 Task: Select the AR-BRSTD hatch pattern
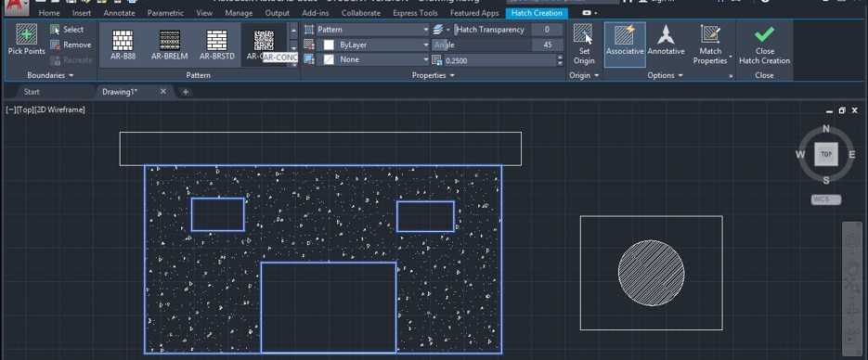[x=217, y=45]
